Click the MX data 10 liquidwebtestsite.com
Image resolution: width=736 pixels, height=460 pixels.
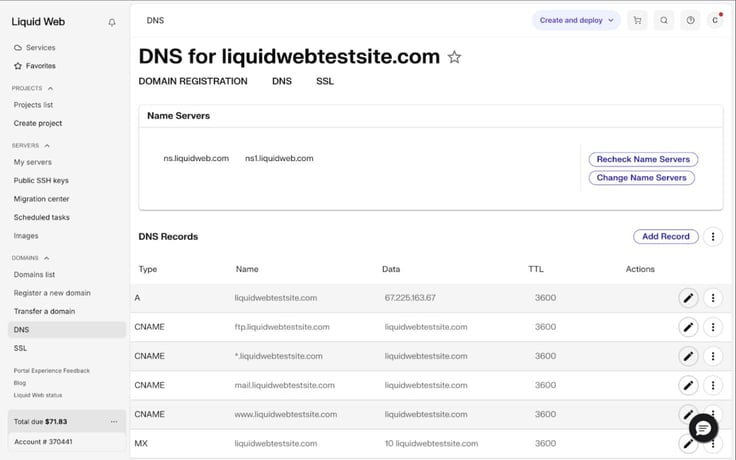431,444
